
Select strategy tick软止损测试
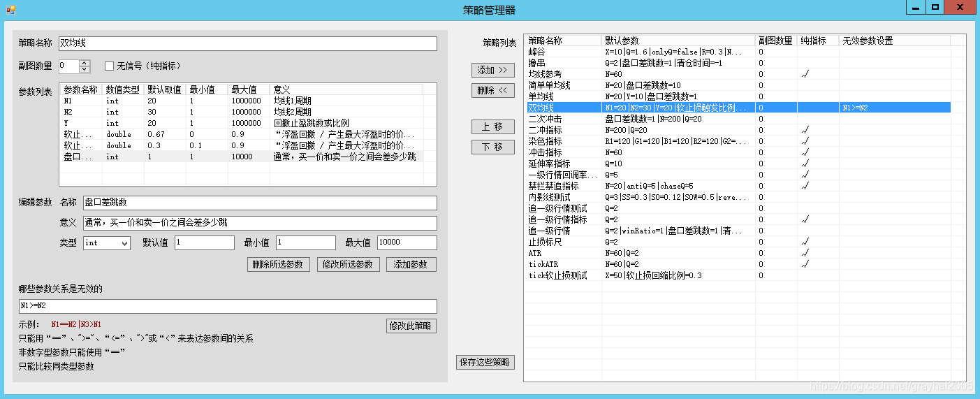point(738,275)
